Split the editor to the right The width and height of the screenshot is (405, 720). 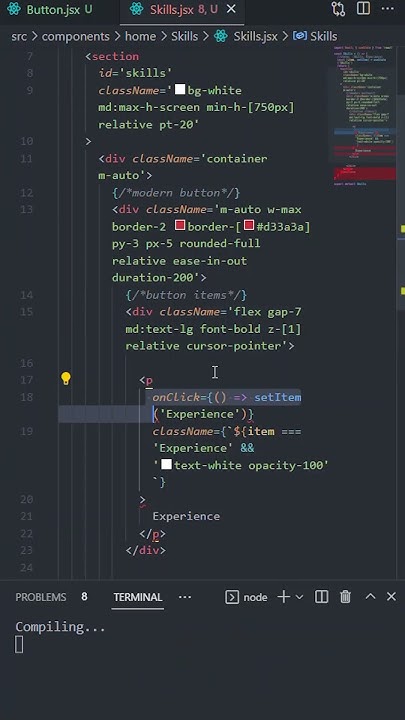(x=363, y=9)
